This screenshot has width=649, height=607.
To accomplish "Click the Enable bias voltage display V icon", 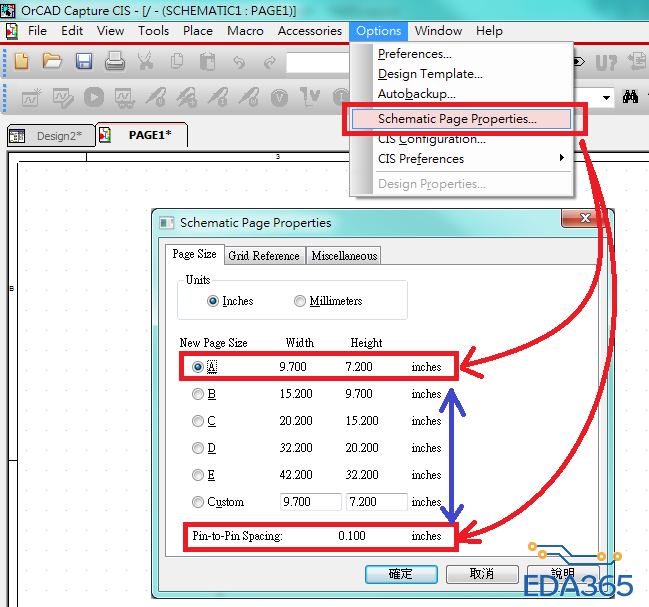I will [279, 98].
